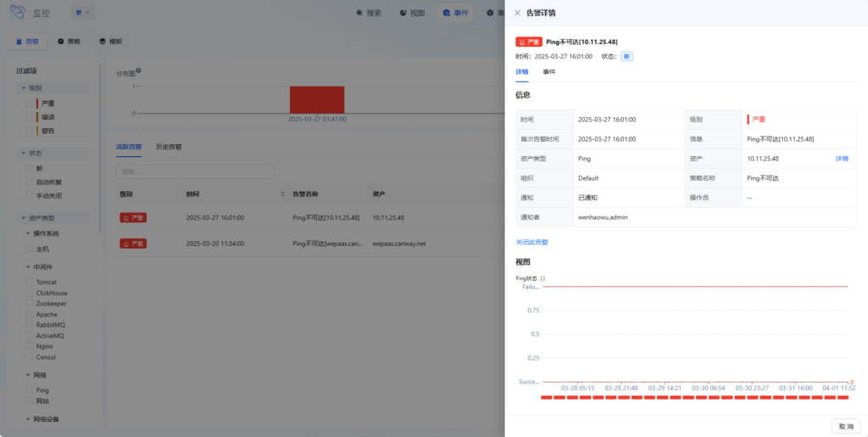
Task: Click the 模板 layers icon
Action: (x=103, y=42)
